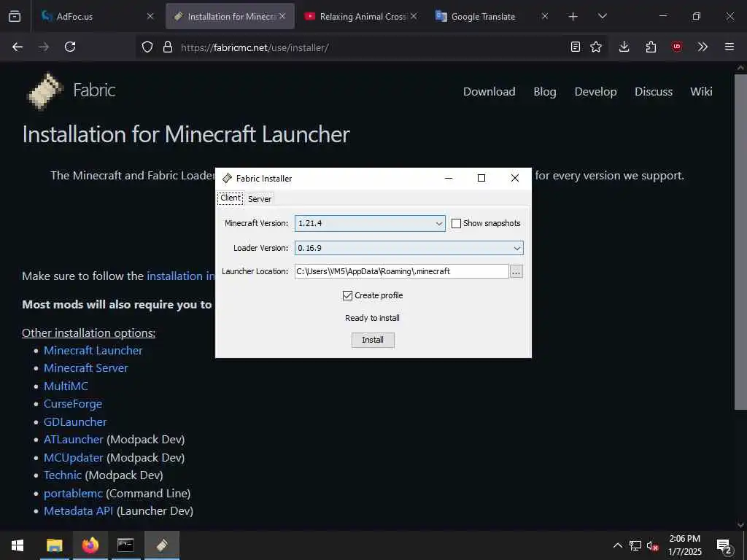Open the portablemc link
The height and width of the screenshot is (560, 747).
[x=73, y=494]
